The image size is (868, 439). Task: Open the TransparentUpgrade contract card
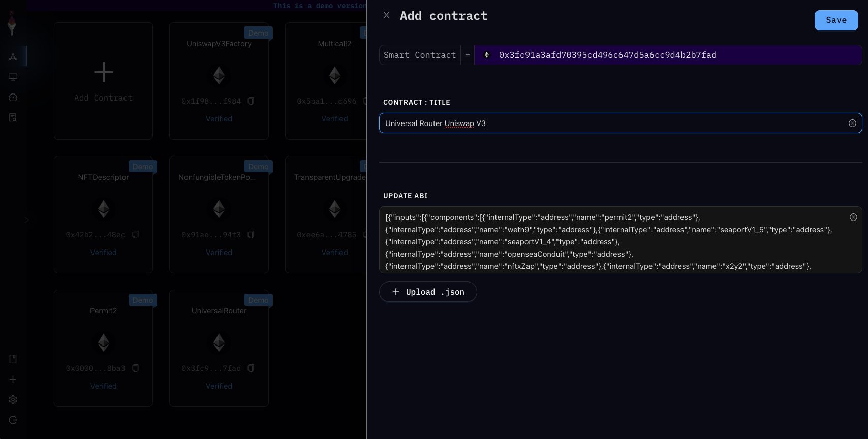click(x=326, y=214)
